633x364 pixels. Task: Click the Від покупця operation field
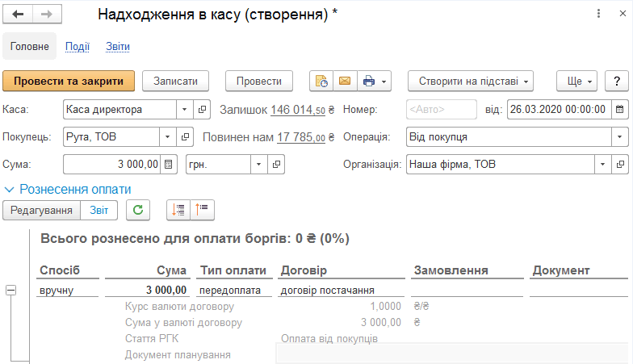pos(509,137)
